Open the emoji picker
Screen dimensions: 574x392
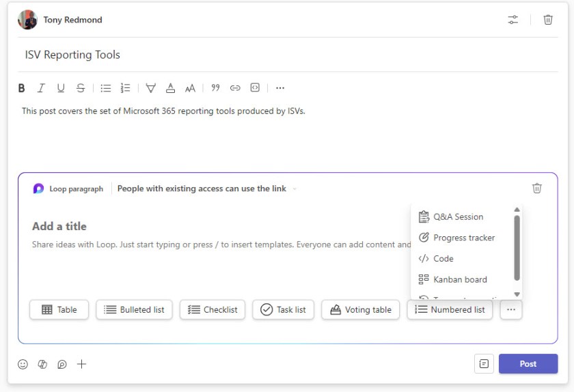(23, 364)
